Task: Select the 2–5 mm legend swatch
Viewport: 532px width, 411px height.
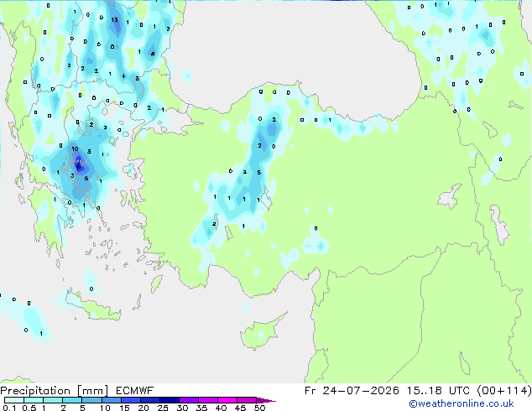Action: (x=72, y=400)
